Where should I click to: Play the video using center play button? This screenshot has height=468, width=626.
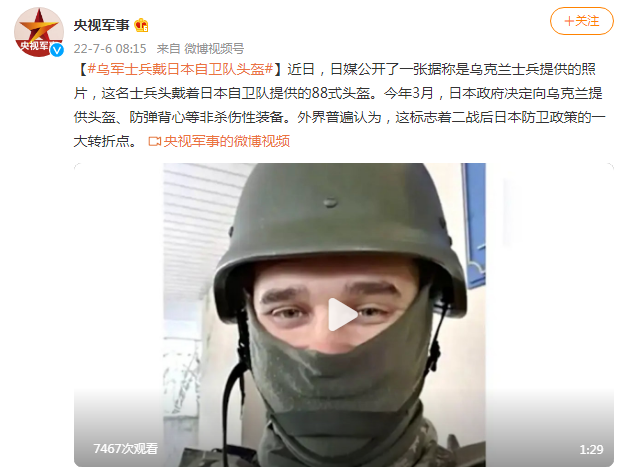coord(343,315)
